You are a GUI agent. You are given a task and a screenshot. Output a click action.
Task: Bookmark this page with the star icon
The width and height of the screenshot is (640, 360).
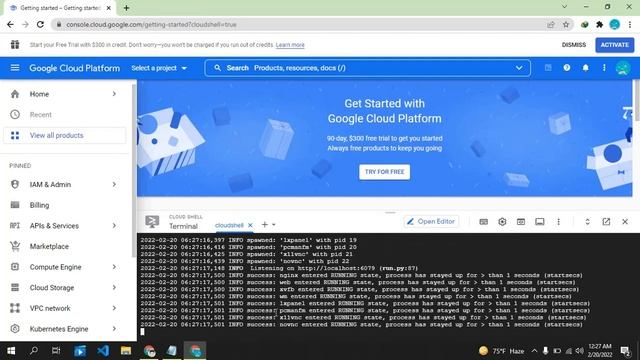point(566,24)
